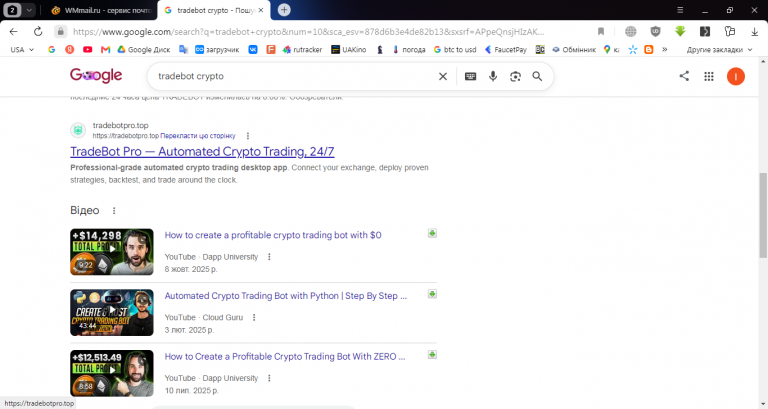Open more options for tradebotpro.top result
Screen dimensions: 768x409
248,136
